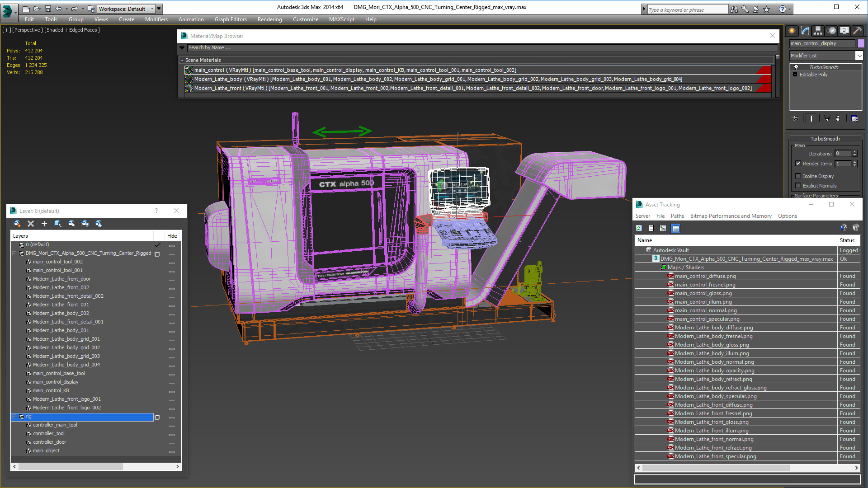The width and height of the screenshot is (868, 488).
Task: Enable the Isoline Display checkbox
Action: (798, 176)
